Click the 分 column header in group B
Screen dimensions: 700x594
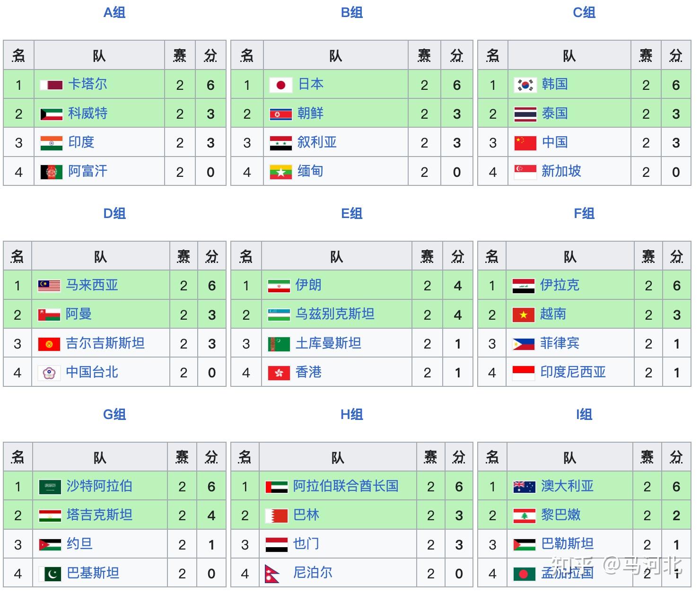pyautogui.click(x=457, y=56)
